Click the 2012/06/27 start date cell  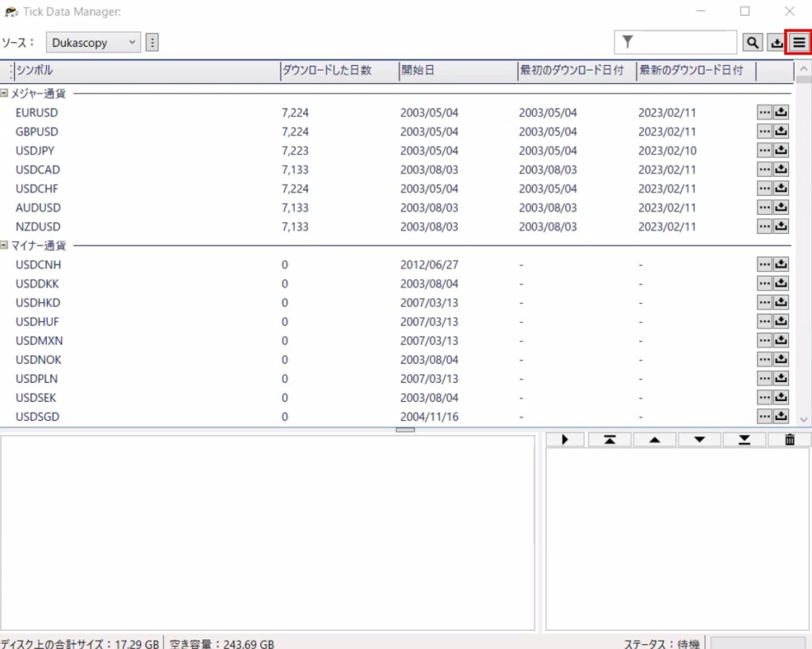[429, 265]
